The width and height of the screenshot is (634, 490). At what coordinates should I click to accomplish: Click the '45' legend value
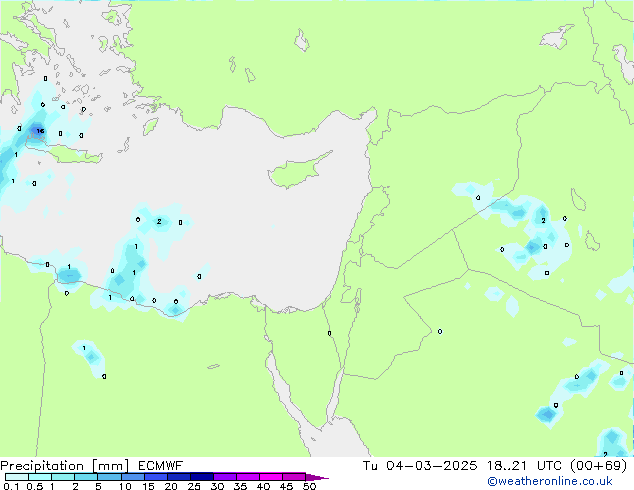click(286, 486)
